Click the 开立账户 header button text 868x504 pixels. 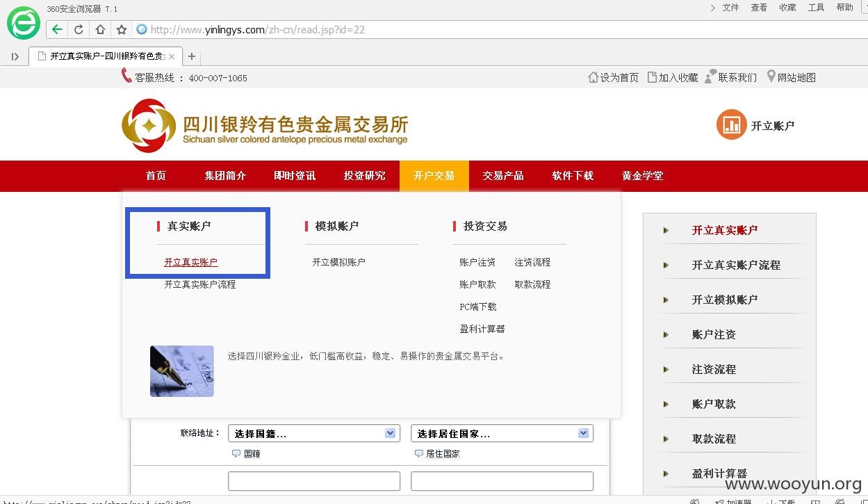pyautogui.click(x=773, y=126)
